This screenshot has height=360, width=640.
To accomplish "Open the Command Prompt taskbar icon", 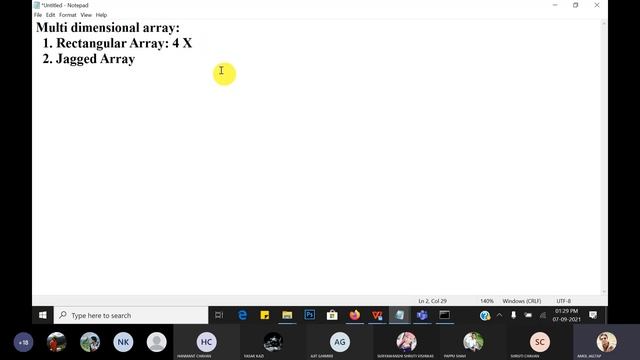I will click(x=444, y=315).
